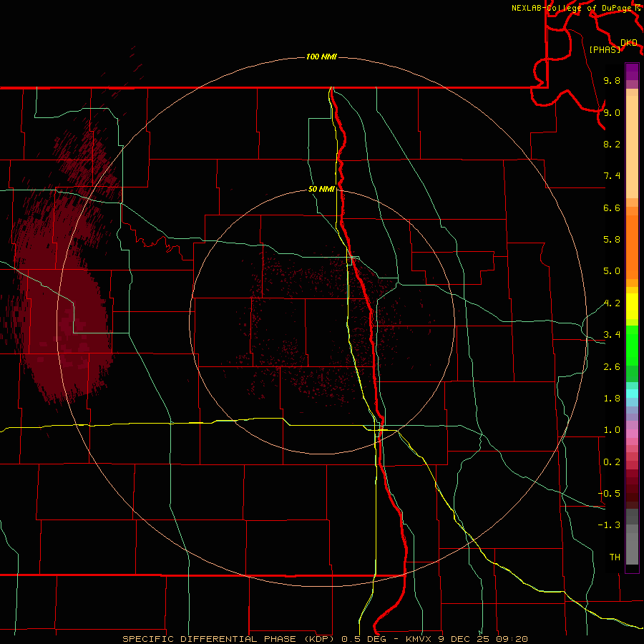Image resolution: width=644 pixels, height=644 pixels.
Task: Select the 9.8 value on the color scale
Action: point(612,81)
